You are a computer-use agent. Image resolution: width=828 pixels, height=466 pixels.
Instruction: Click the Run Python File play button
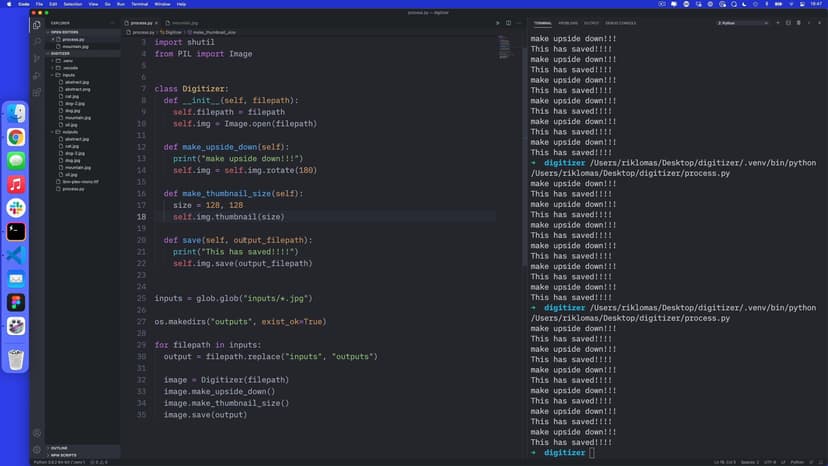(x=498, y=22)
